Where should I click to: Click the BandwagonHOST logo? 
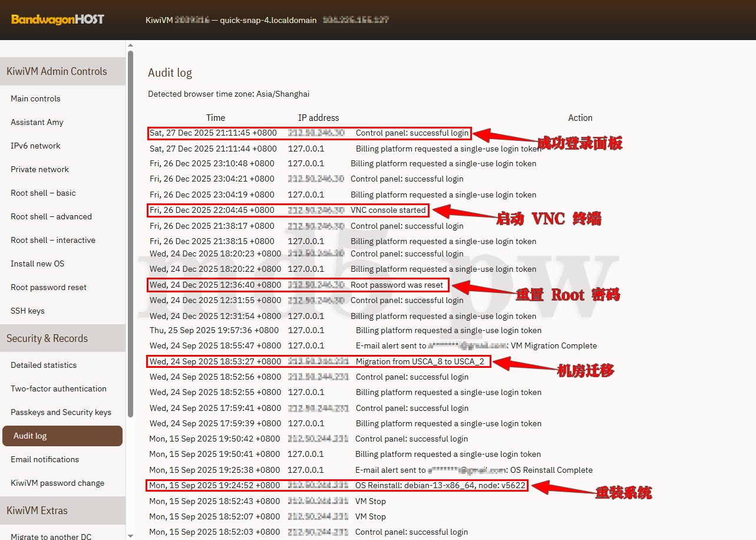tap(57, 19)
